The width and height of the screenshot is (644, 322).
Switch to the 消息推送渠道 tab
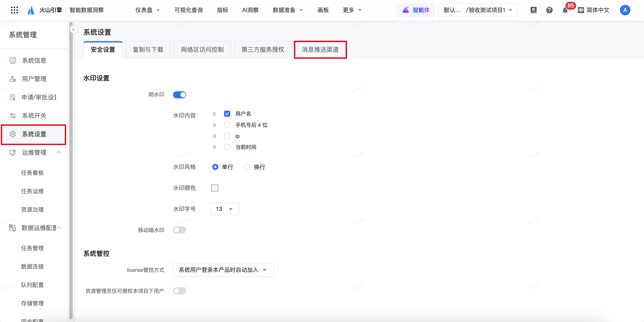point(320,50)
